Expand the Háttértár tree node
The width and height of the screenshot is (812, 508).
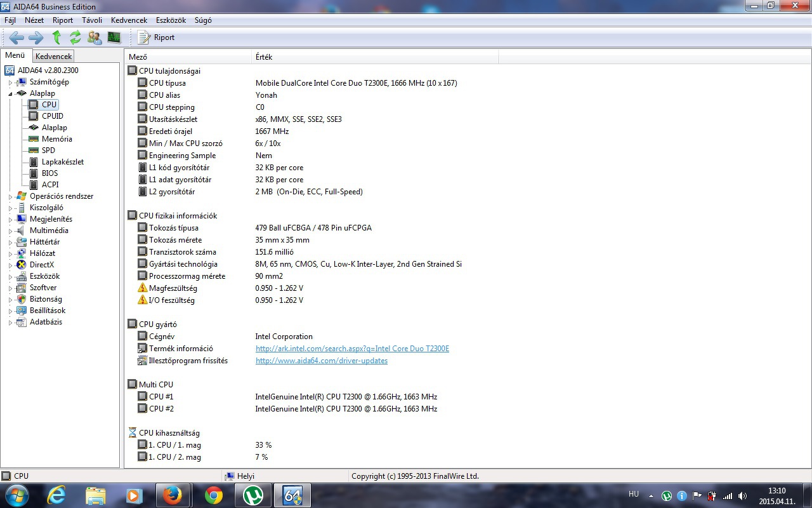10,242
